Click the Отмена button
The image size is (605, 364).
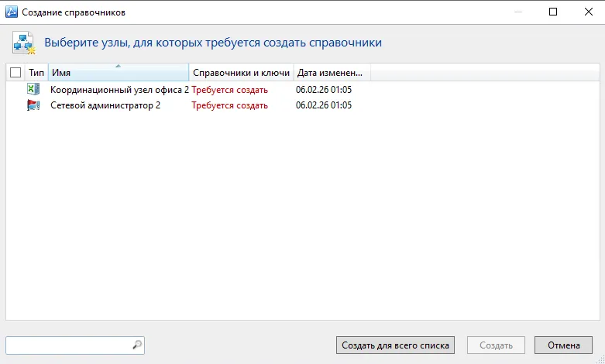(563, 345)
